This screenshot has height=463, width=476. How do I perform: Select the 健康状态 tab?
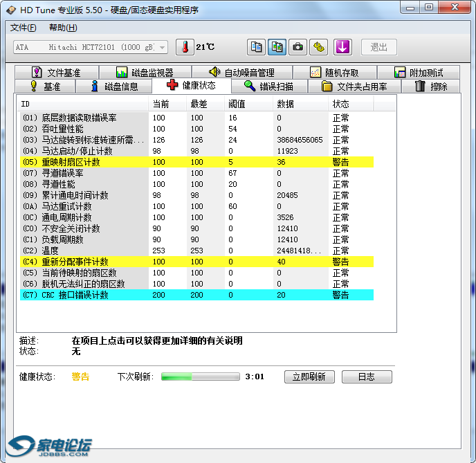click(x=191, y=85)
